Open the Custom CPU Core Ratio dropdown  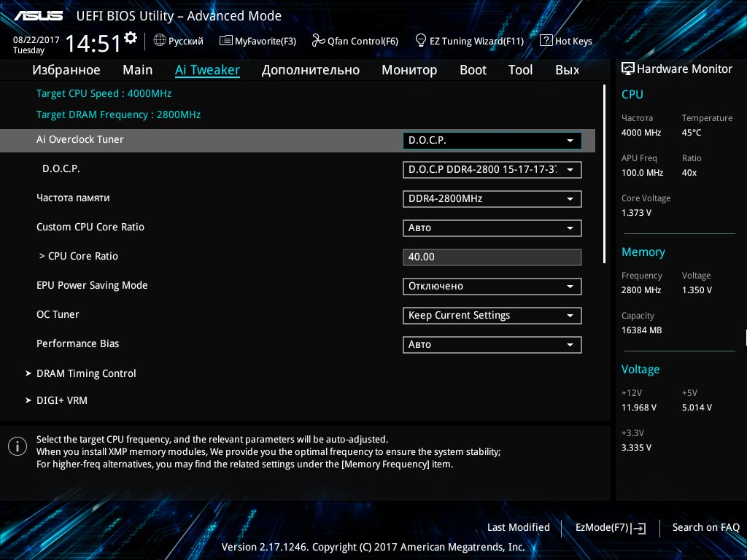point(492,228)
